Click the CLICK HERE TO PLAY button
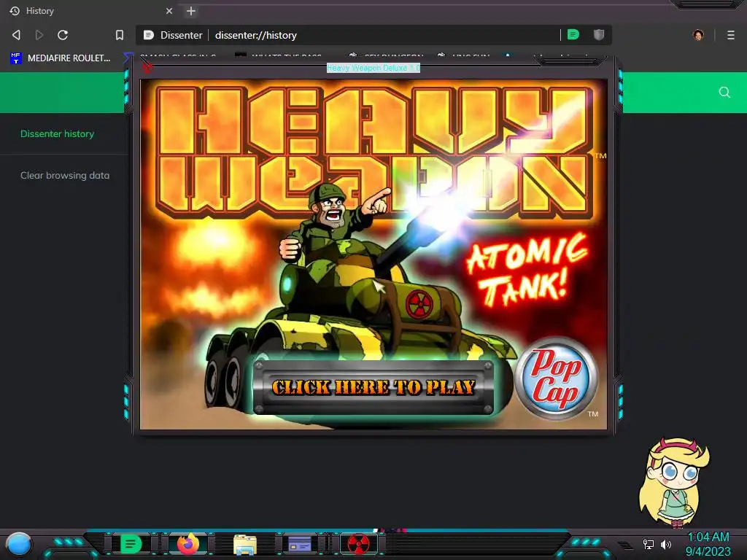747x560 pixels. (x=373, y=387)
